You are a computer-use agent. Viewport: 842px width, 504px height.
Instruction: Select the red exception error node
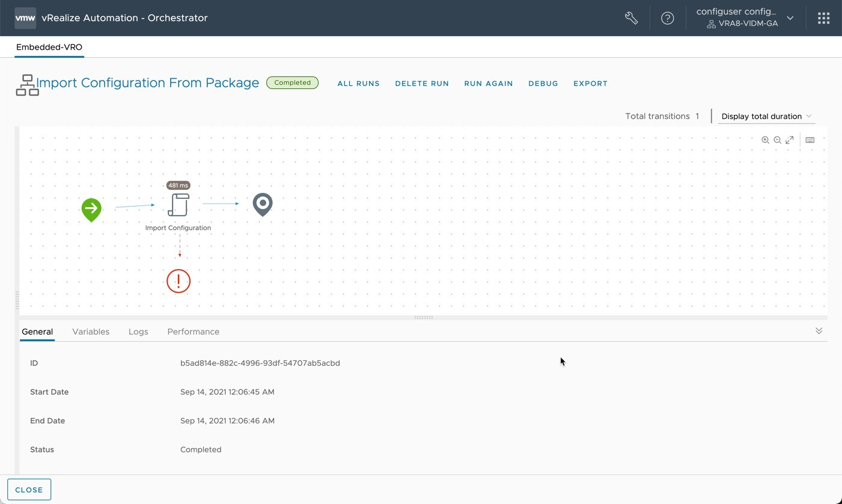coord(178,281)
